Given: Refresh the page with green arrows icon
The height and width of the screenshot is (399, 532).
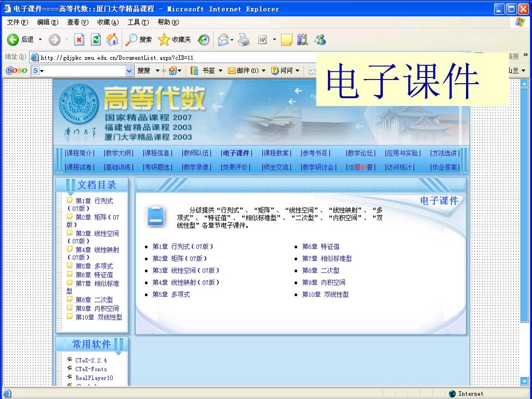Looking at the screenshot, I should tap(96, 39).
